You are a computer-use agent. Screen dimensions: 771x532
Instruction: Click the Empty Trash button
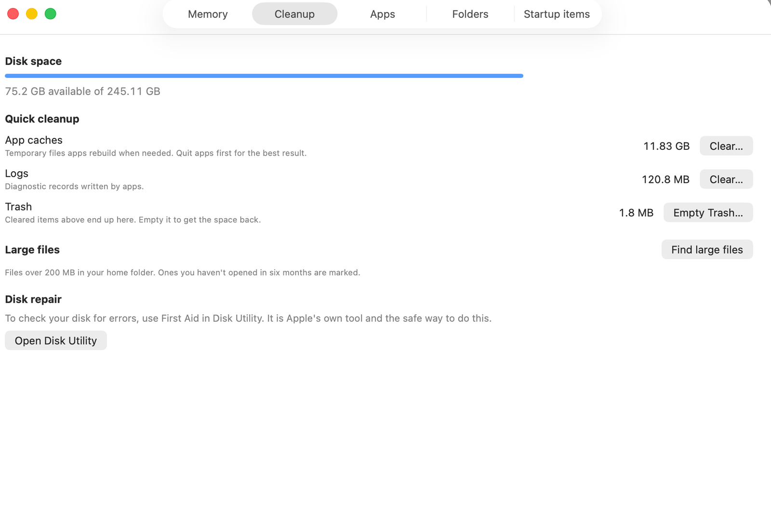708,212
